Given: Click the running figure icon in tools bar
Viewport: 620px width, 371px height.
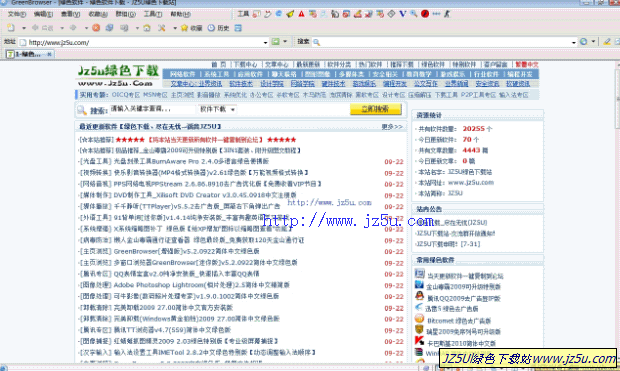Looking at the screenshot, I should 447,14.
